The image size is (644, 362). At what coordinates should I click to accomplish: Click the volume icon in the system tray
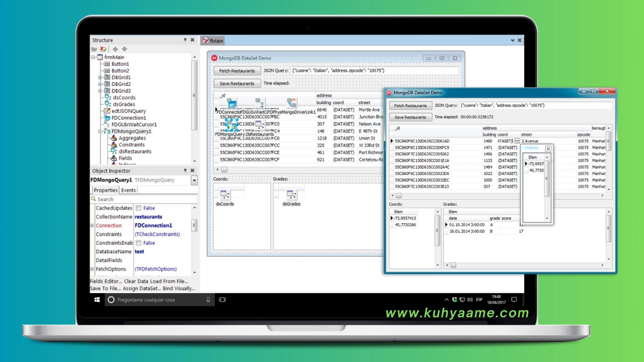(469, 300)
